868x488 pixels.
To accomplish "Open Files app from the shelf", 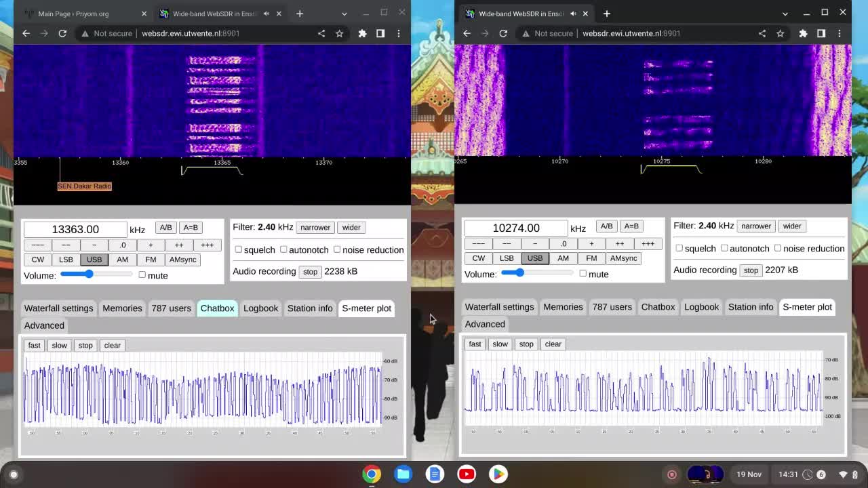I will pyautogui.click(x=403, y=474).
